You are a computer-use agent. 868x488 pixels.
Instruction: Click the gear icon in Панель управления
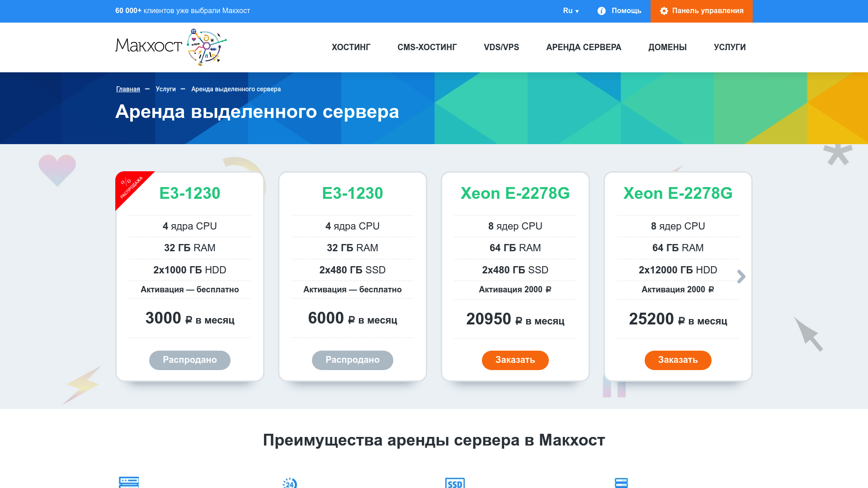click(664, 11)
